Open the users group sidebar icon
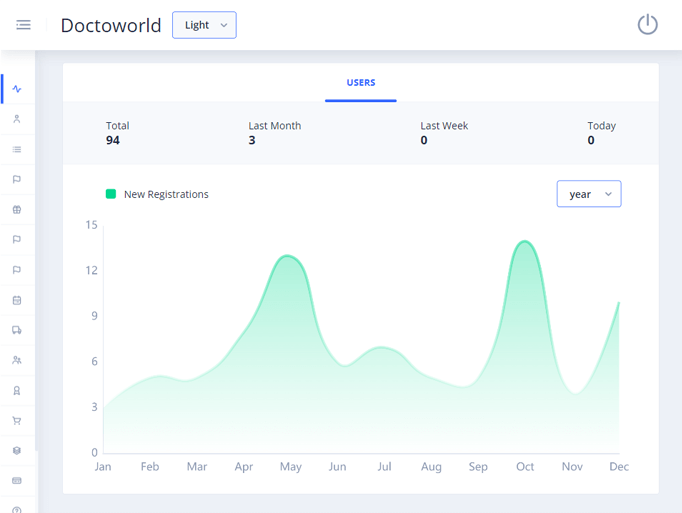The height and width of the screenshot is (513, 682). tap(17, 360)
